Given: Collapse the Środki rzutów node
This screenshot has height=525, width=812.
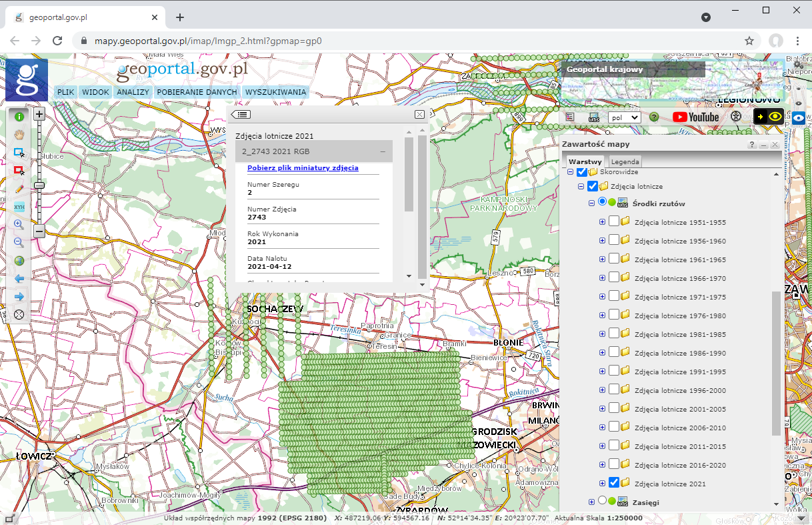Looking at the screenshot, I should (x=591, y=203).
